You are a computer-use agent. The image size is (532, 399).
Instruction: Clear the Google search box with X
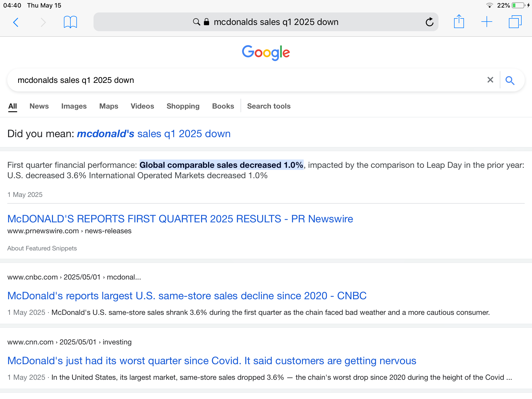490,80
